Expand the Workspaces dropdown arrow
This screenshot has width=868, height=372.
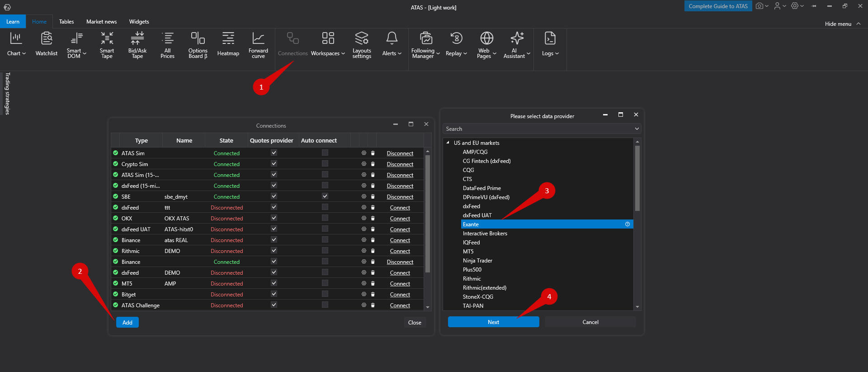343,53
